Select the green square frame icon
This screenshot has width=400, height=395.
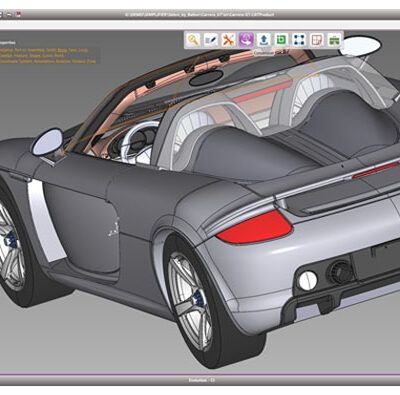coord(281,40)
